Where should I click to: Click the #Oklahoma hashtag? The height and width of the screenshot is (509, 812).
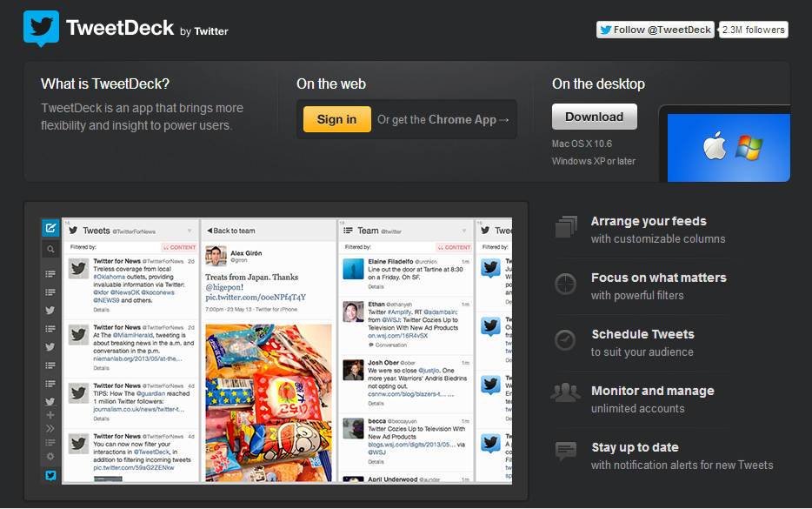coord(110,277)
